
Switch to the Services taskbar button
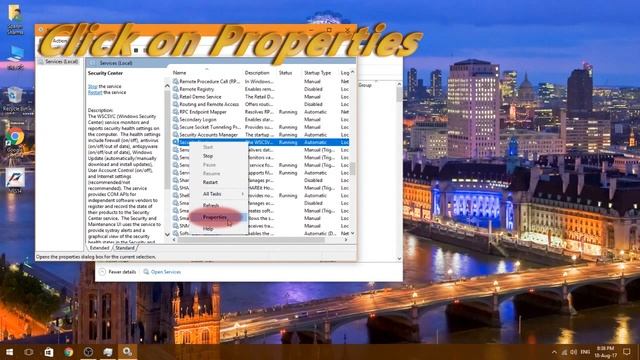[x=128, y=352]
